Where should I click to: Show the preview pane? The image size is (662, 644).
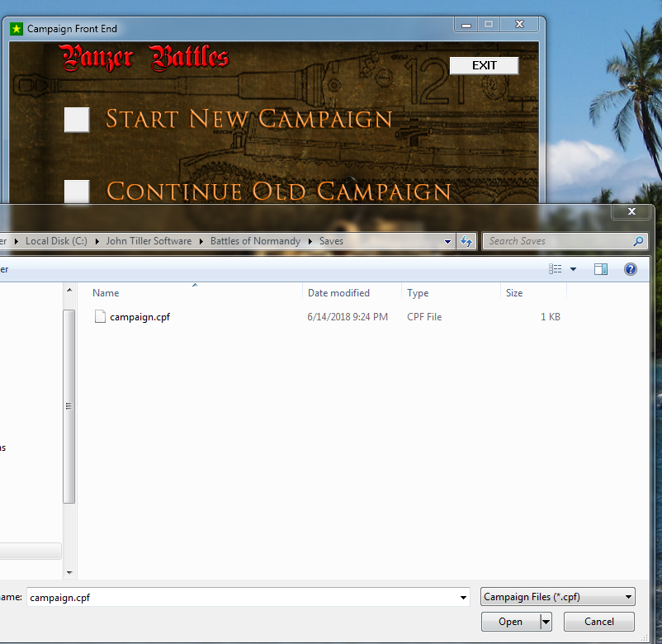point(600,269)
